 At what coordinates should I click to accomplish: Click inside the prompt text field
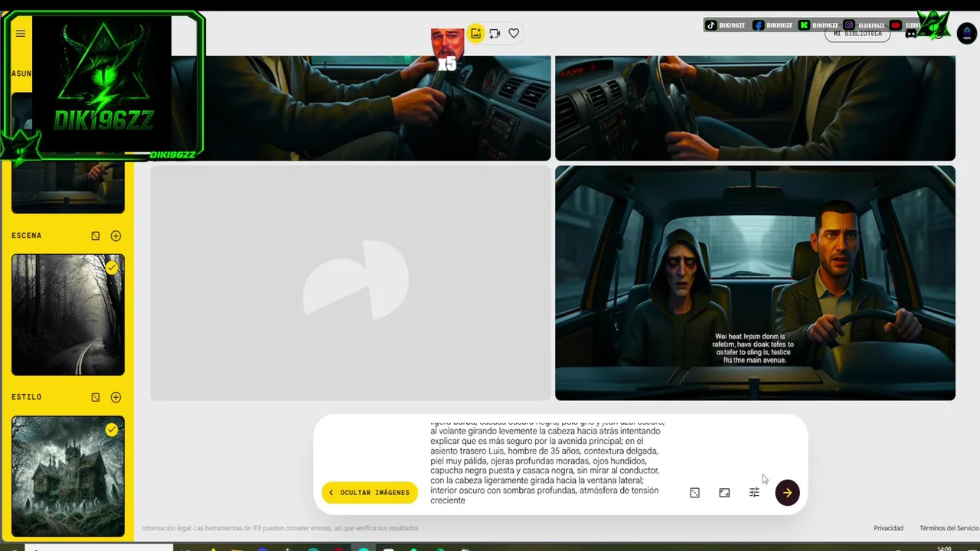tap(547, 462)
